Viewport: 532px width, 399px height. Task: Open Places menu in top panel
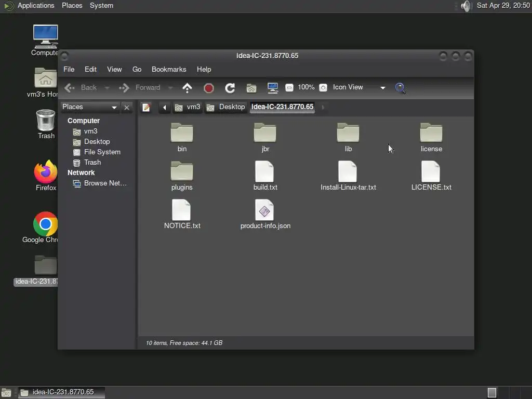coord(72,5)
